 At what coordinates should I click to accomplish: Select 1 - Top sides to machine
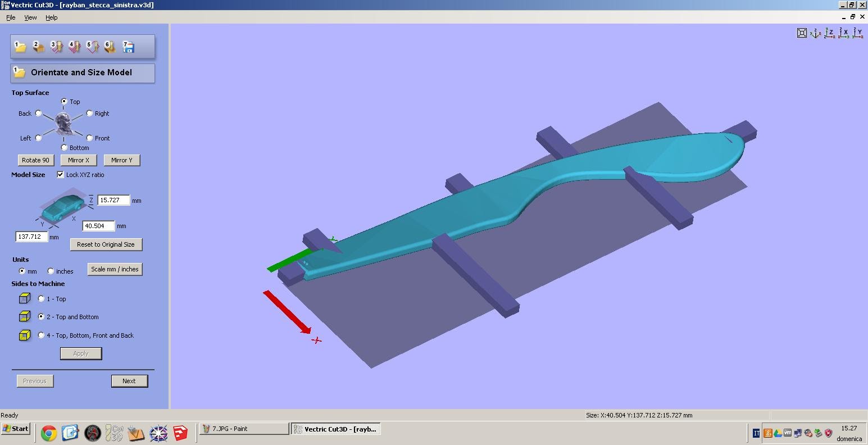point(41,299)
